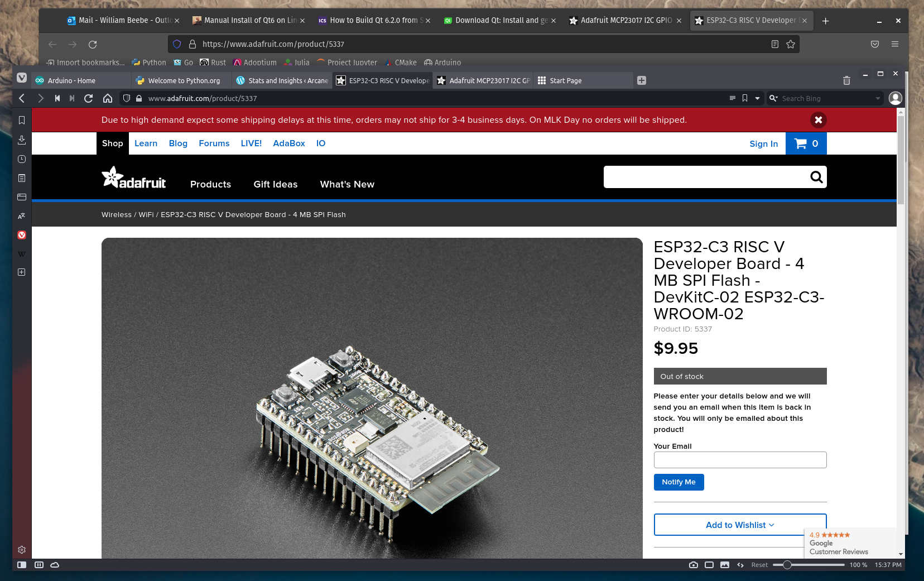
Task: Toggle images display in status bar
Action: coord(725,565)
